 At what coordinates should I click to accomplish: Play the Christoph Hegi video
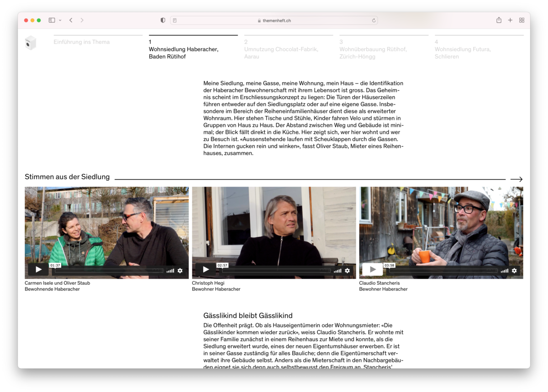(205, 270)
